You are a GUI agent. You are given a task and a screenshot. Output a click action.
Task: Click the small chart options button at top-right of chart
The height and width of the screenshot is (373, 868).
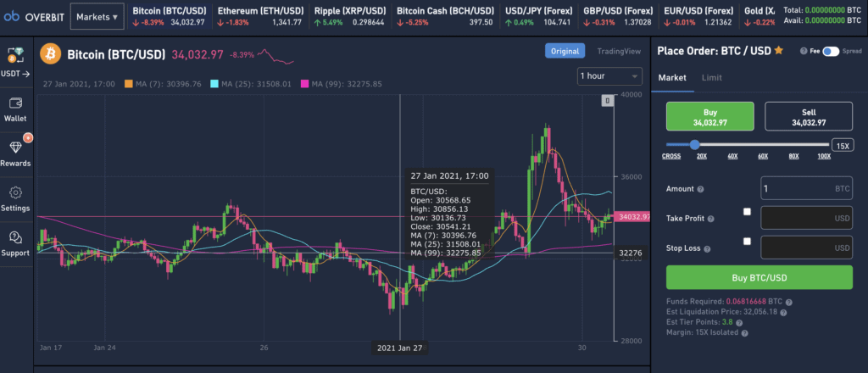[607, 101]
